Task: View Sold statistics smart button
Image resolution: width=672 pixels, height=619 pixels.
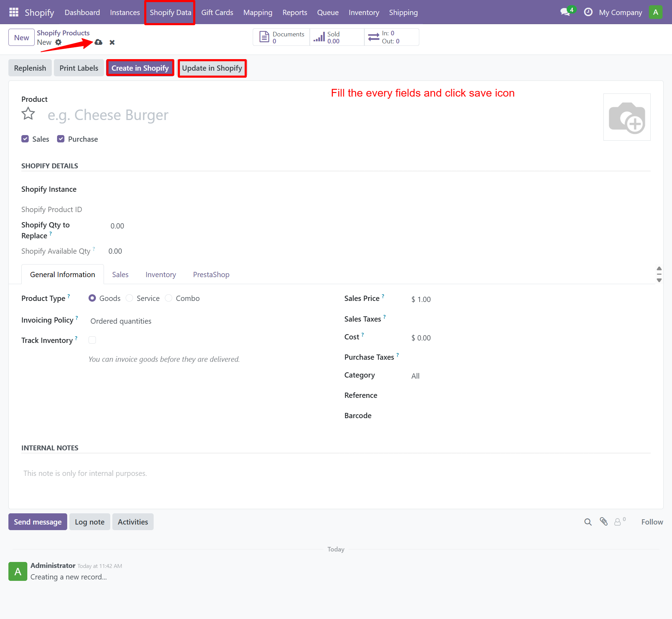Action: [x=331, y=37]
